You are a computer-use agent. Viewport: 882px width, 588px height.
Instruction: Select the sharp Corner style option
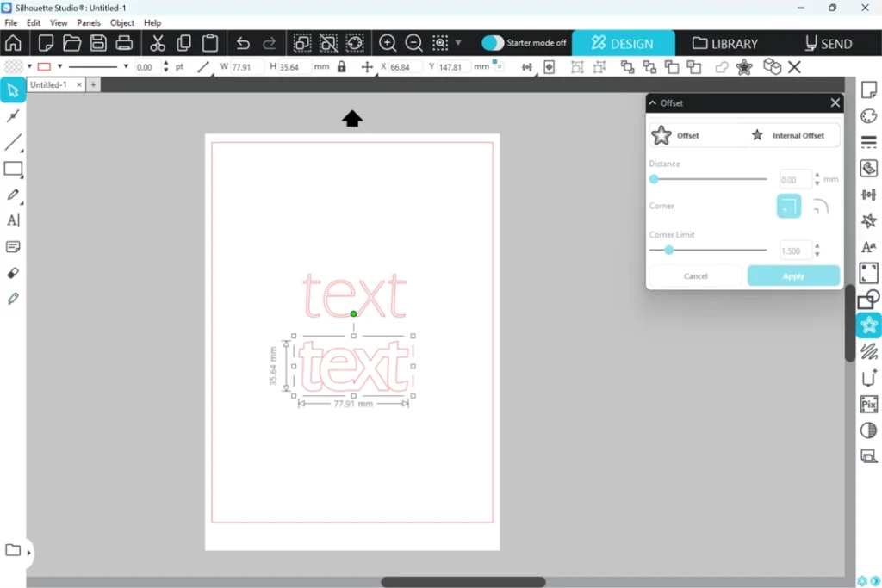pos(789,207)
